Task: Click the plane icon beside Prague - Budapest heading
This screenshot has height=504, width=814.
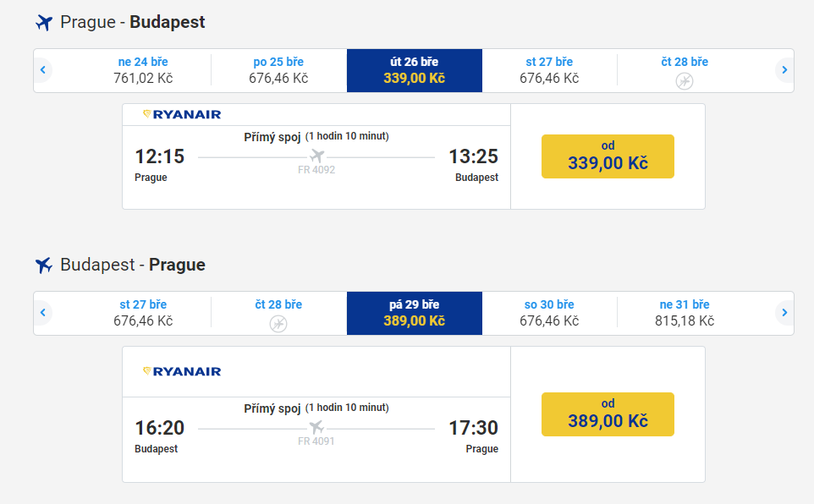Action: pyautogui.click(x=44, y=23)
